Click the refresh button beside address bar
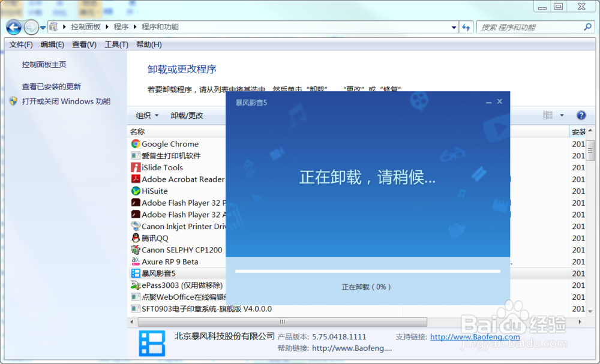The height and width of the screenshot is (364, 600). [x=466, y=27]
